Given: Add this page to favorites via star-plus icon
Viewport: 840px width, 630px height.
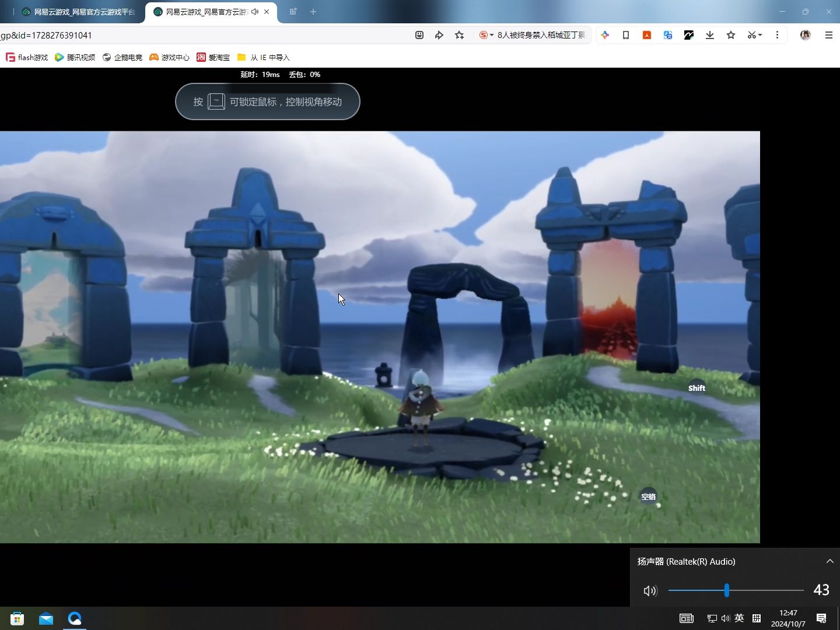Looking at the screenshot, I should tap(460, 35).
